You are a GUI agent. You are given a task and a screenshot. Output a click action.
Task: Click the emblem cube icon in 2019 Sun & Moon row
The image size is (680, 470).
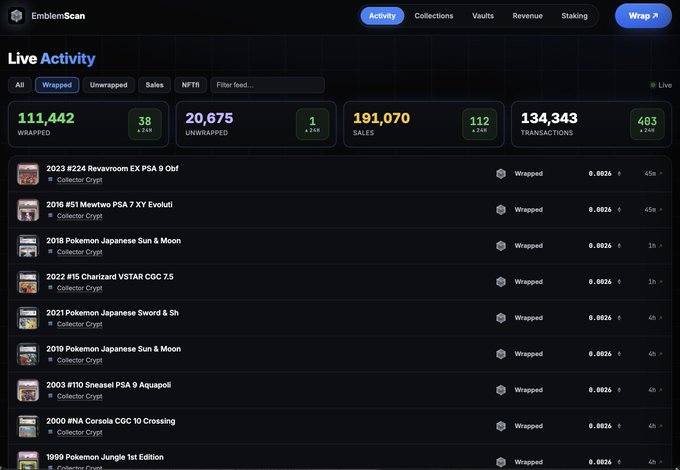pyautogui.click(x=501, y=353)
